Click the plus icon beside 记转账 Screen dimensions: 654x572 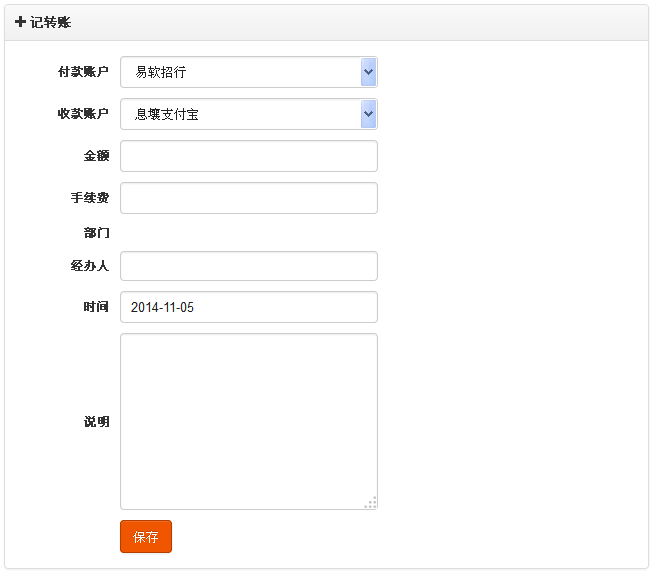(x=20, y=21)
